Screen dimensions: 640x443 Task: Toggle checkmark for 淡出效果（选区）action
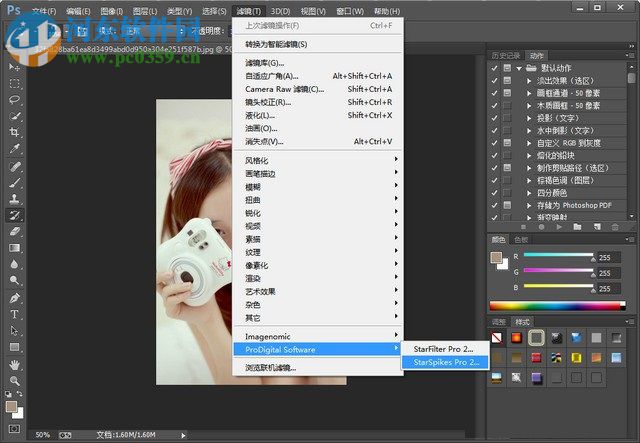point(494,81)
